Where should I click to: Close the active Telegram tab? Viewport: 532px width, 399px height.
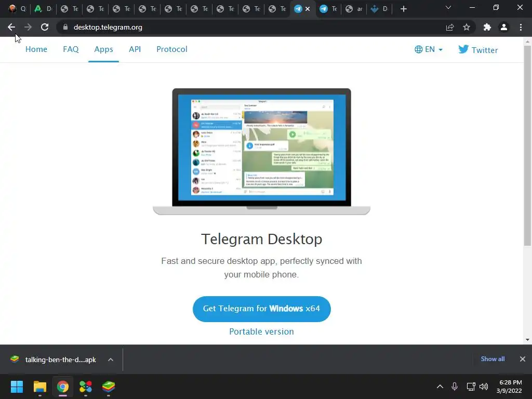[x=308, y=9]
